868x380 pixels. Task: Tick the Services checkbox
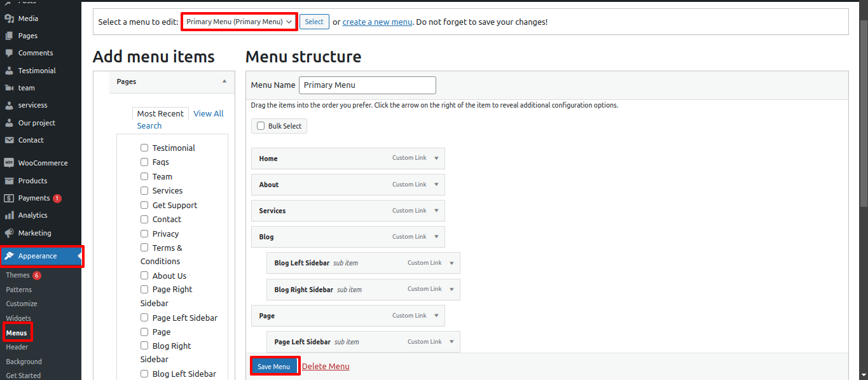(144, 190)
